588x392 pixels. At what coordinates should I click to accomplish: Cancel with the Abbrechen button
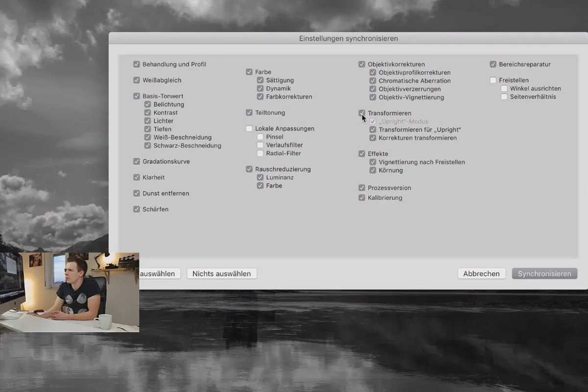click(x=482, y=273)
